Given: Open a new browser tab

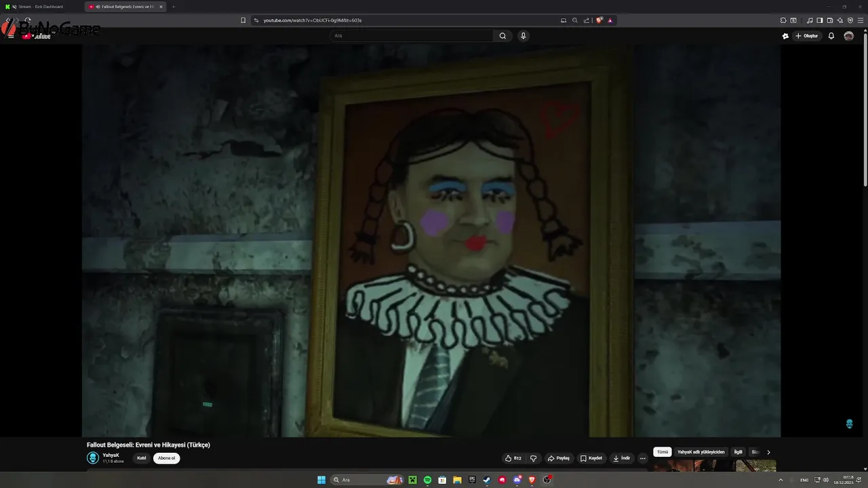Looking at the screenshot, I should (x=173, y=7).
